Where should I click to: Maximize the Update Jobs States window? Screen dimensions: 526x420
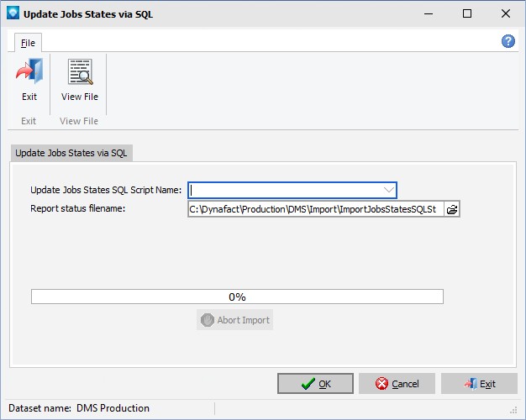click(x=467, y=13)
